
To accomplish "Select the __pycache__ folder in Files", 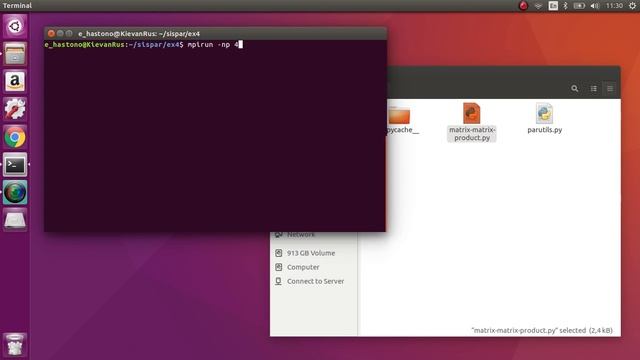I will [400, 119].
